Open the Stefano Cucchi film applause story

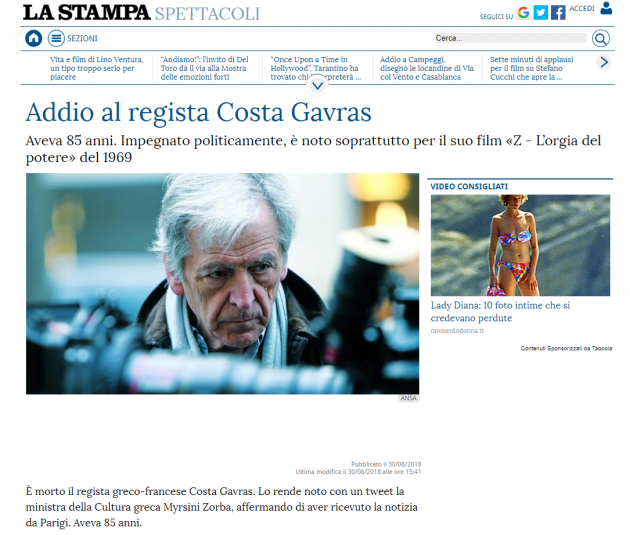(x=536, y=68)
